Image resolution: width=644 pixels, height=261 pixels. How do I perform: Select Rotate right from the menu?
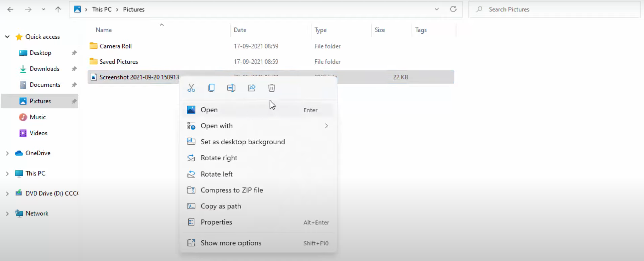pos(219,158)
